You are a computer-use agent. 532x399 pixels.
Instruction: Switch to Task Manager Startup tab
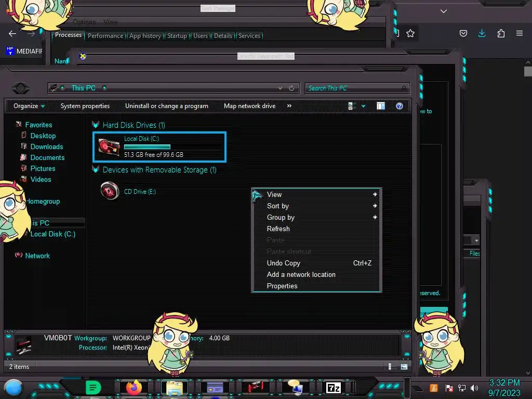coord(177,36)
